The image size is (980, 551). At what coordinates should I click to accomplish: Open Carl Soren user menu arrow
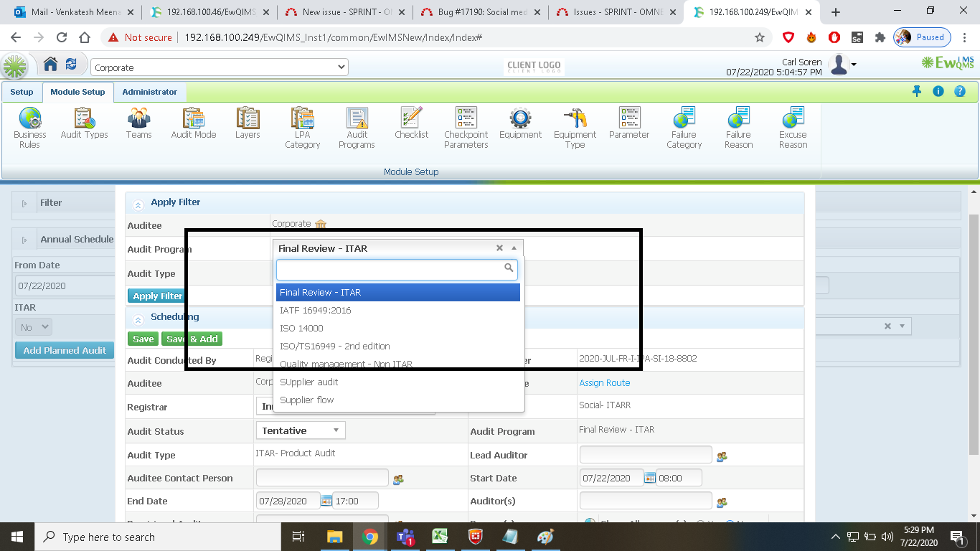click(853, 65)
